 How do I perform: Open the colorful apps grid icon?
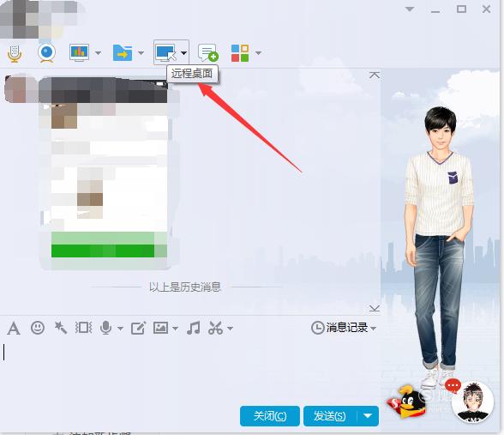[x=240, y=53]
